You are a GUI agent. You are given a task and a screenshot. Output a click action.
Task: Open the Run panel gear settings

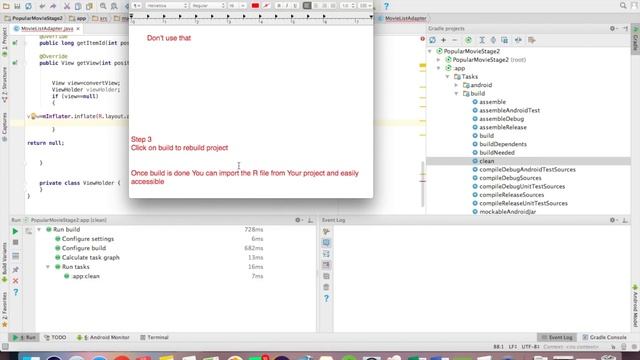point(298,220)
